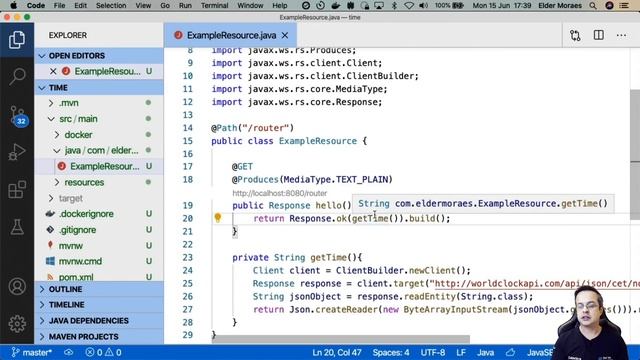Open the Selection menu
The image size is (640, 360).
[x=111, y=6]
